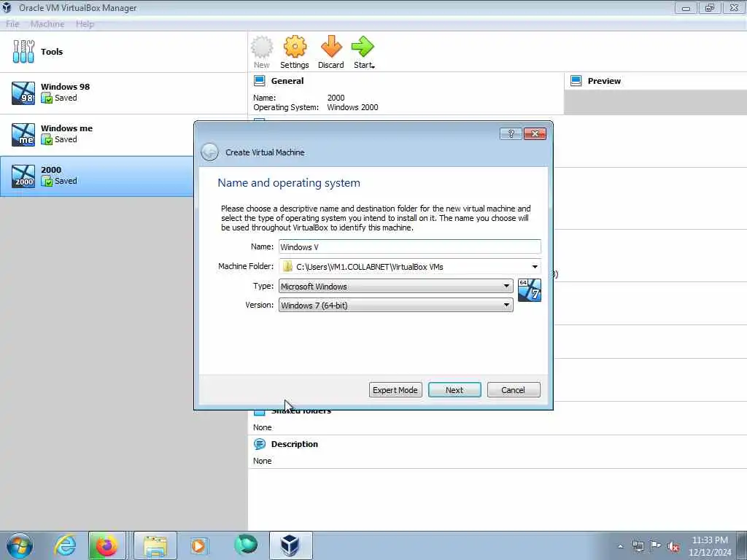Click the New machine gear icon
747x560 pixels.
point(262,47)
